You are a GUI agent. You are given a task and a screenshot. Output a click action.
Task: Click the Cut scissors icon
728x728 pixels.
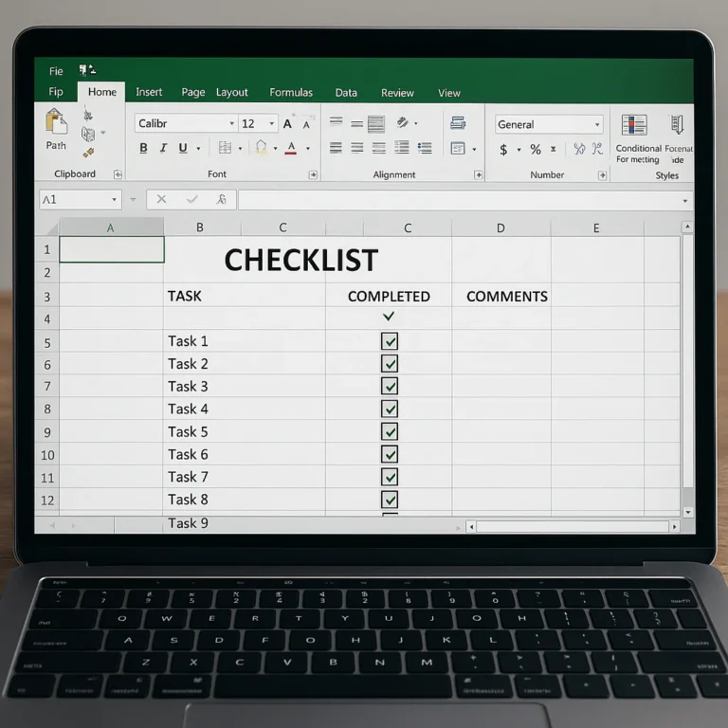coord(87,114)
